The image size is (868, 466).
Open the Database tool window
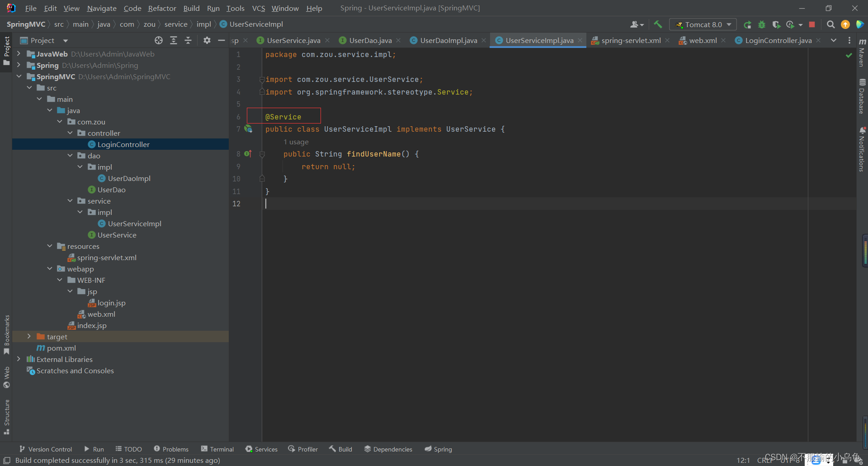tap(862, 96)
